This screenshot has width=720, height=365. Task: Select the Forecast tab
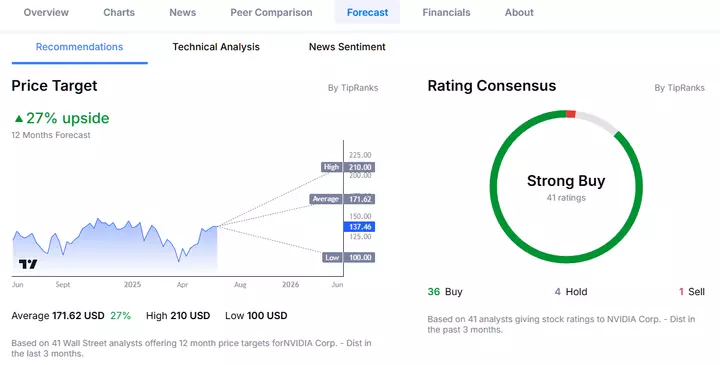click(x=367, y=12)
